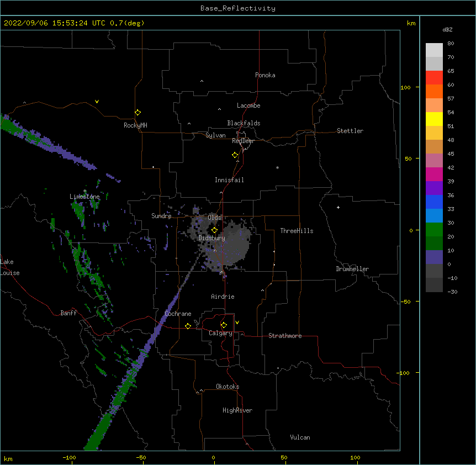476x465 pixels.
Task: Click the yellow V marker northwest of RockyMH
Action: click(97, 102)
